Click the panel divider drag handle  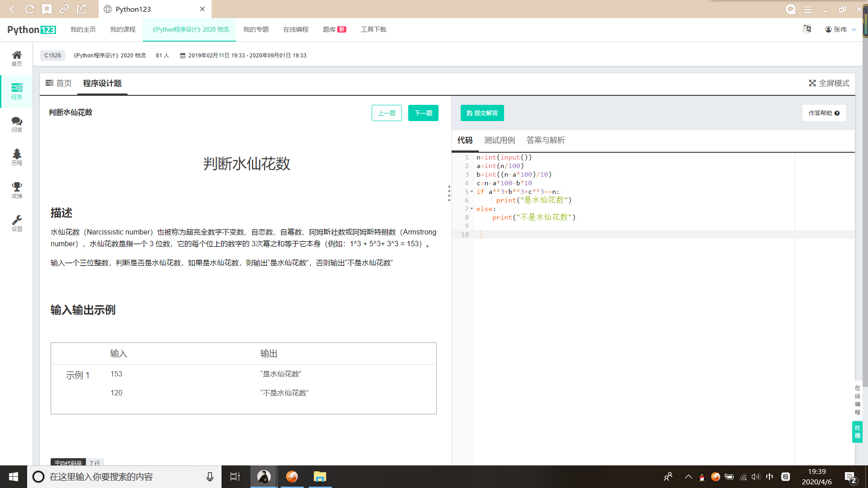[449, 193]
